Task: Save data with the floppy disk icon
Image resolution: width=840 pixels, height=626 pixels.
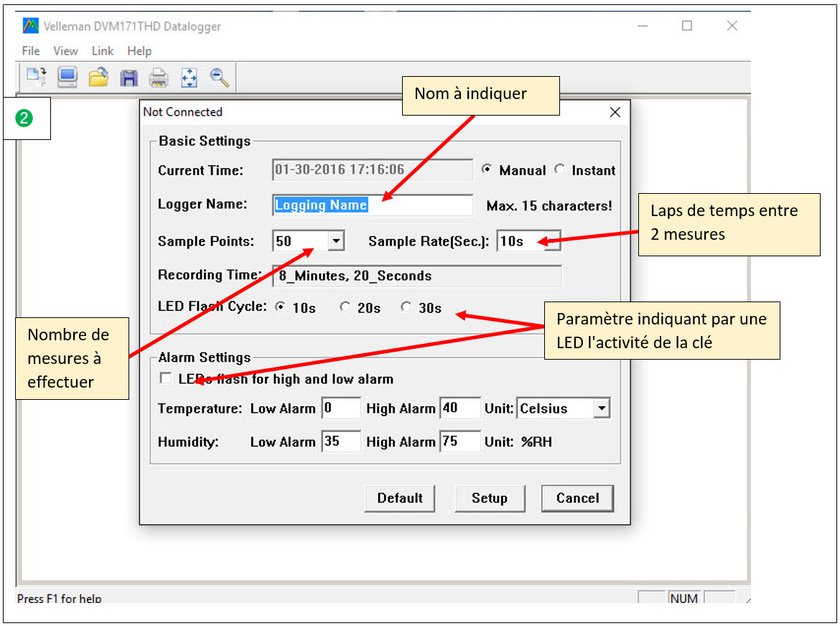Action: coord(129,78)
